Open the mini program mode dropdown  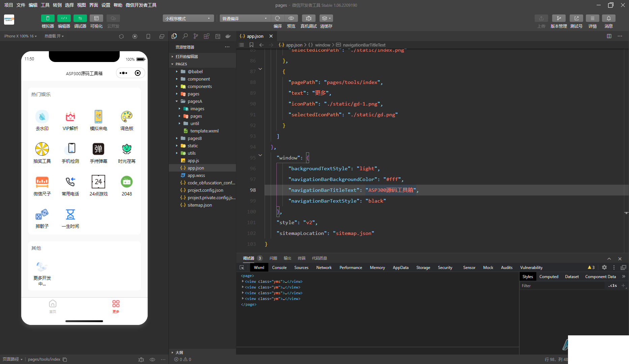188,19
